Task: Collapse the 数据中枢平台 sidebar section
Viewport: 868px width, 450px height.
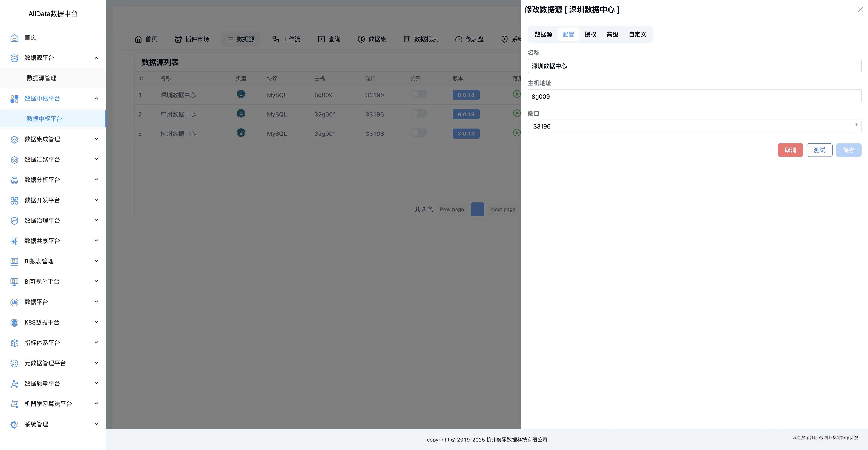Action: tap(96, 99)
